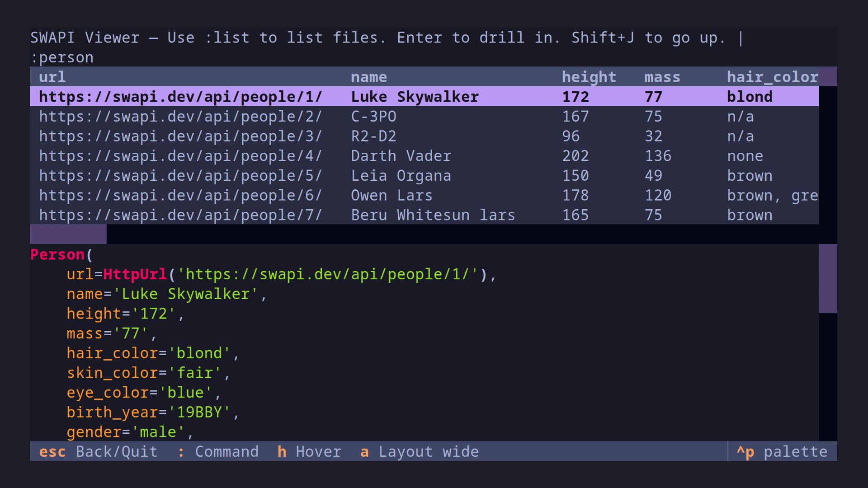Image resolution: width=868 pixels, height=488 pixels.
Task: Click the esc Back/Quit footer key
Action: pos(98,451)
